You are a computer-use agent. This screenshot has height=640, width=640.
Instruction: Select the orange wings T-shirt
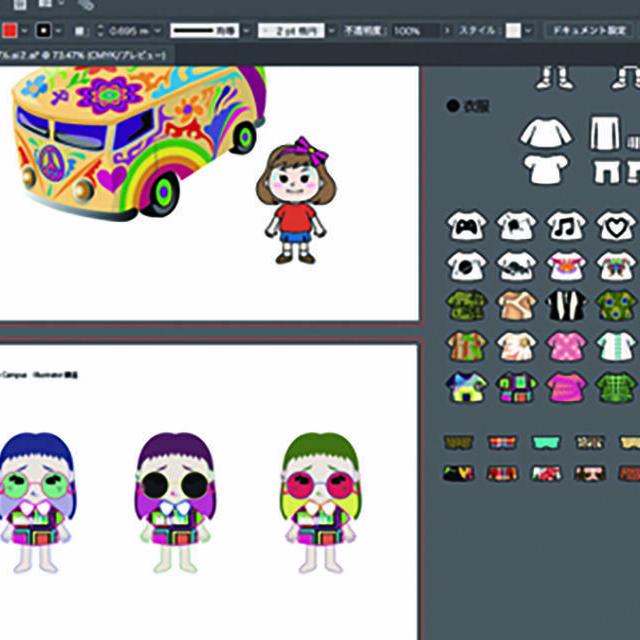point(566,266)
